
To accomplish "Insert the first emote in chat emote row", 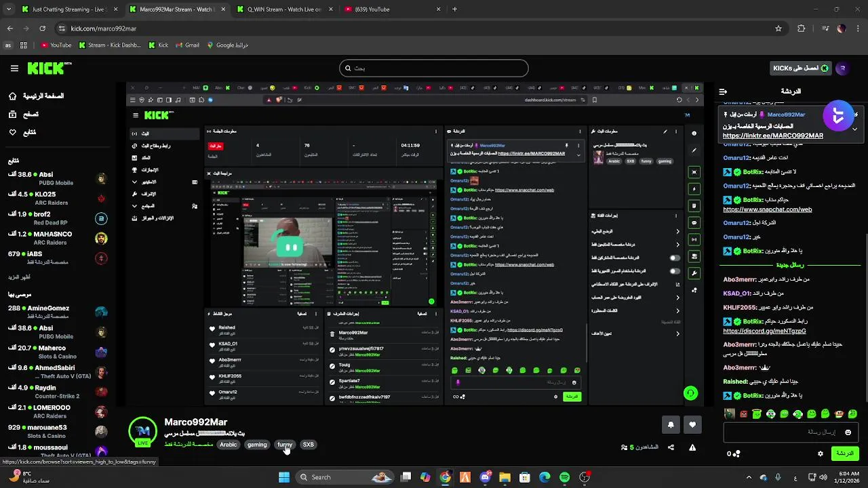I will 730,413.
